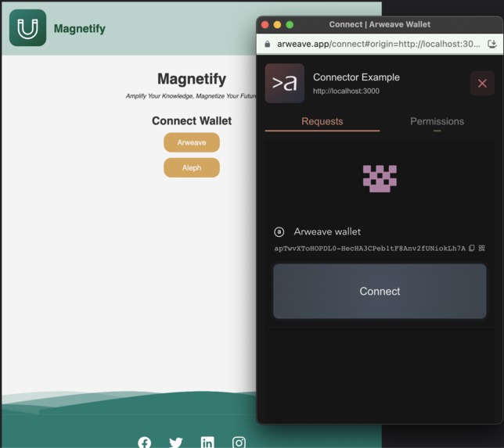Click the large Magnetify page heading
The width and height of the screenshot is (504, 448).
coord(192,79)
